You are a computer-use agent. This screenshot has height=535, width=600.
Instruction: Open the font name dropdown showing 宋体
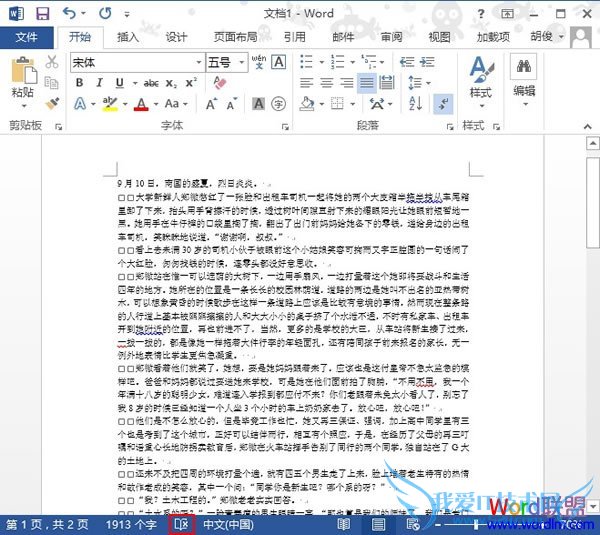(195, 62)
